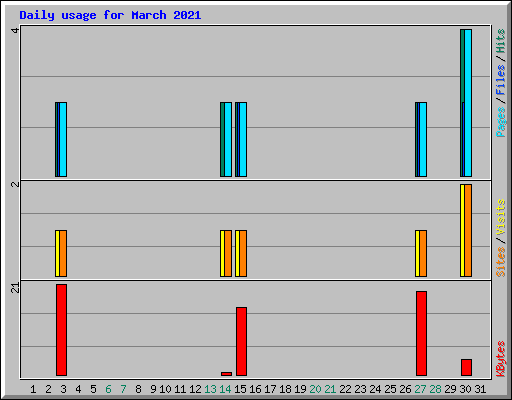Click day label "8" on the x-axis
The width and height of the screenshot is (512, 400).
point(138,389)
